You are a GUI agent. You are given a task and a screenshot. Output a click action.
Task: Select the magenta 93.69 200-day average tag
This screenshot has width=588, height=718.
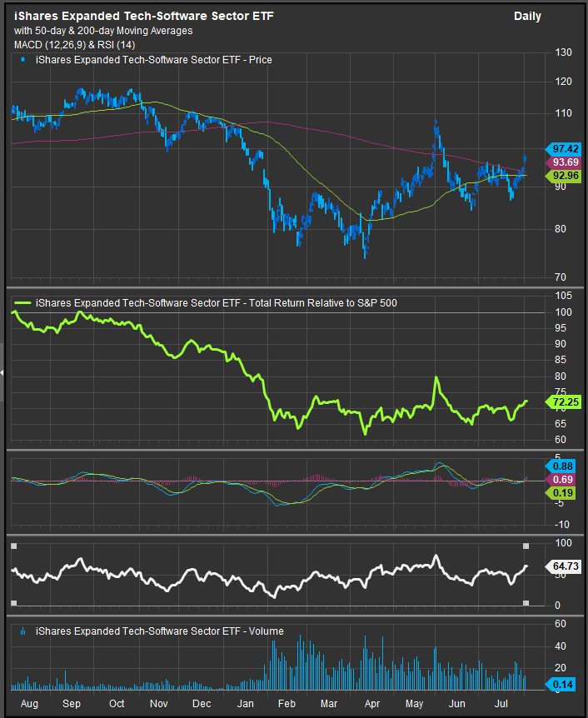click(x=563, y=162)
